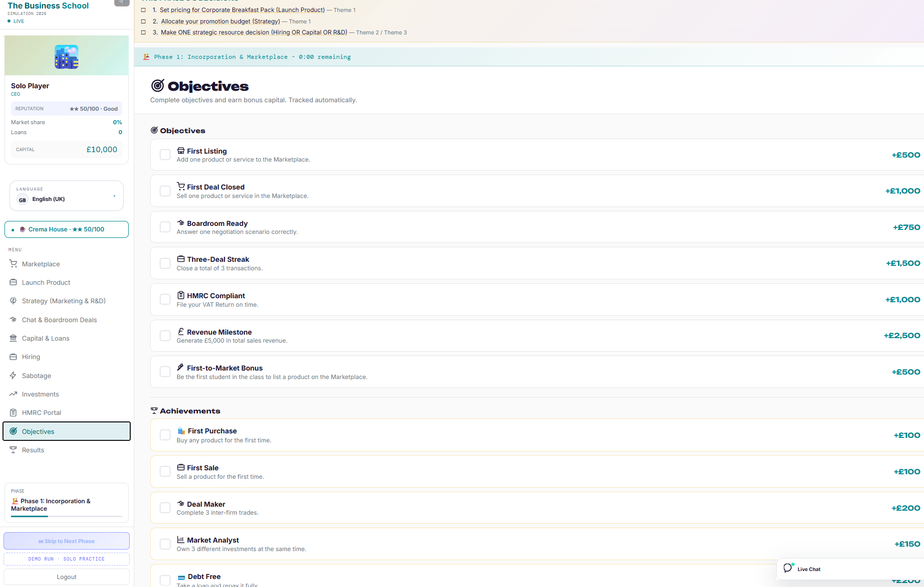Image resolution: width=924 pixels, height=587 pixels.
Task: Tick the Revenue Milestone checkbox
Action: coord(165,336)
